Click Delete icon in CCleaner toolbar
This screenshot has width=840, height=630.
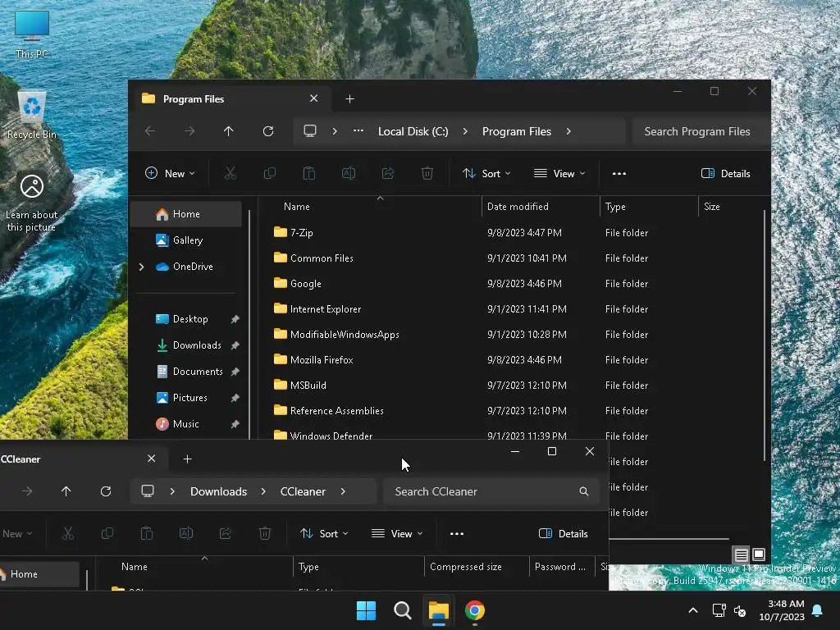coord(265,533)
